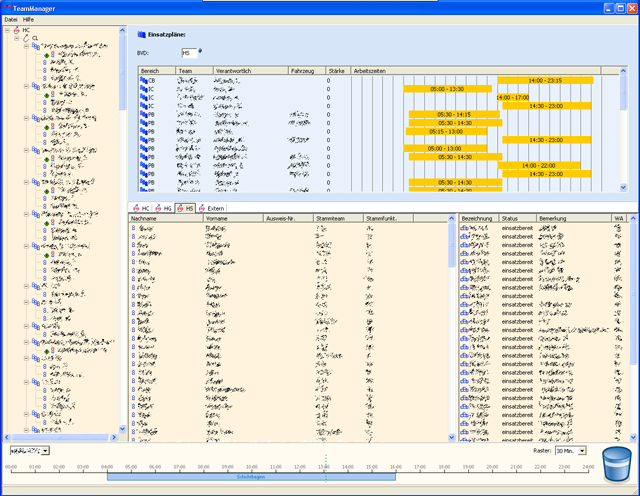Viewport: 640px width, 496px height.
Task: Click the Einsatzpläne header icon
Action: click(x=142, y=35)
